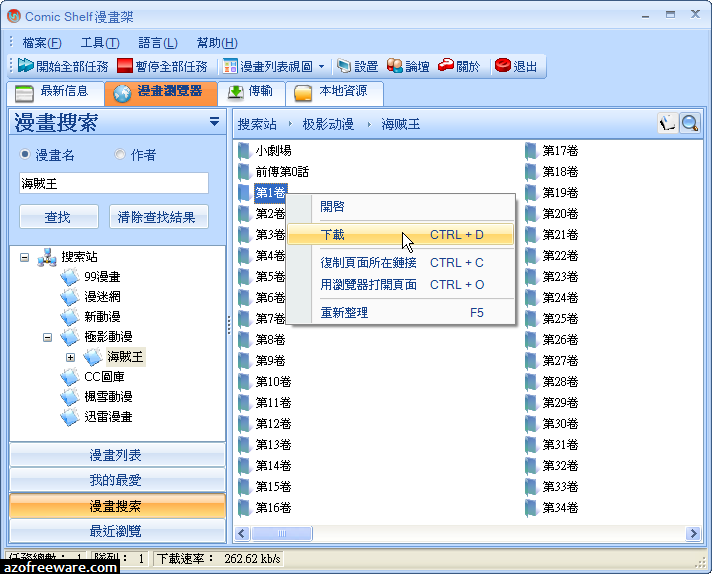Click the folder icon for 第34卷
The image size is (712, 574).
(x=531, y=508)
